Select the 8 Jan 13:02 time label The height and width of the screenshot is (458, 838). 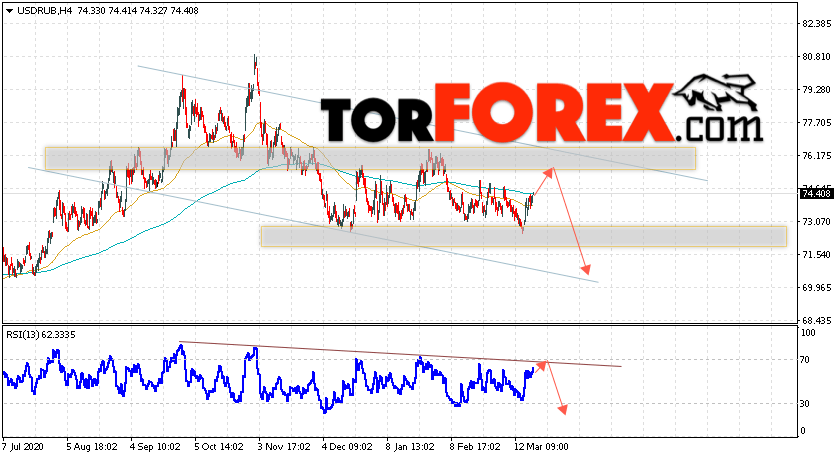(411, 447)
